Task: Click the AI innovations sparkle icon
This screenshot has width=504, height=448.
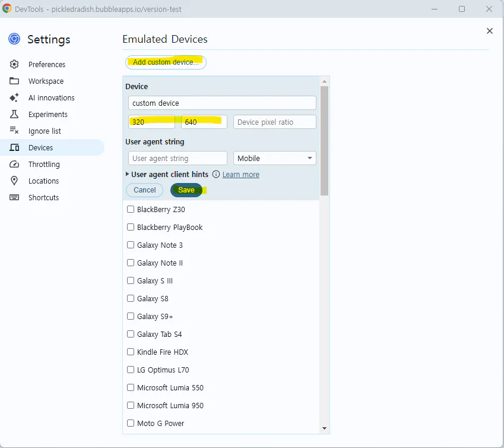Action: (14, 97)
